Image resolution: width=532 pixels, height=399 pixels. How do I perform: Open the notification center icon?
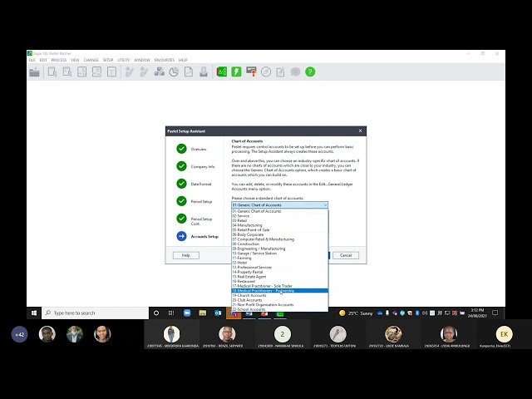pos(495,313)
